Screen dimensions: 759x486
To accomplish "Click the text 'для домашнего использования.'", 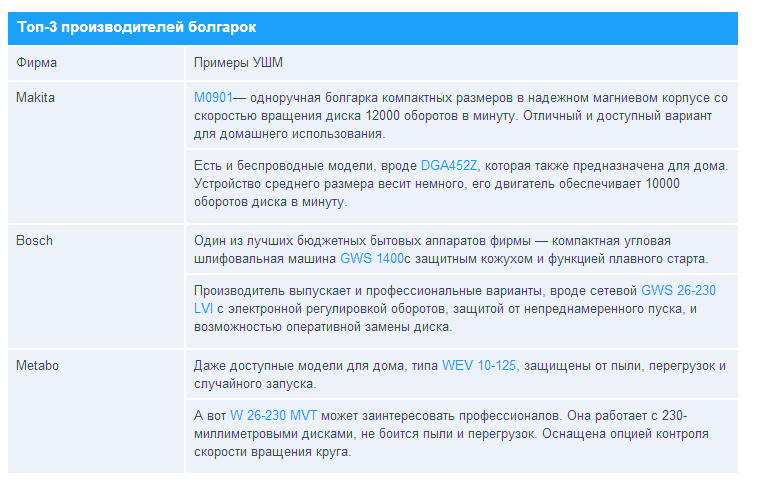I will click(289, 134).
